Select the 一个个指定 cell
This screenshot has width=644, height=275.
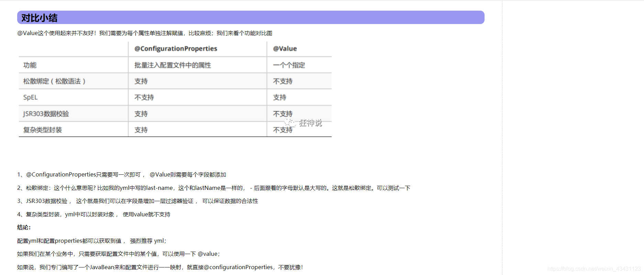pos(289,65)
